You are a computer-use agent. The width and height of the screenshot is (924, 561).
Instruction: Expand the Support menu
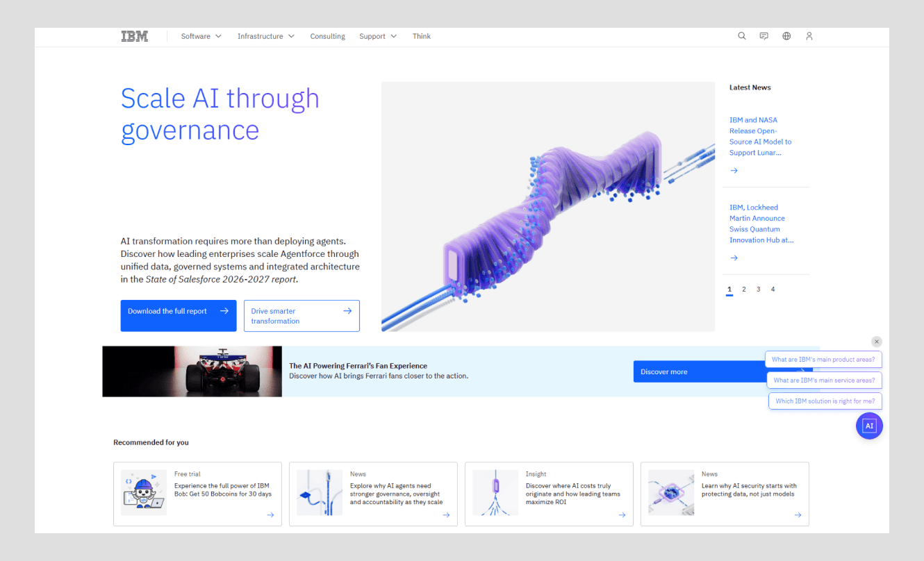click(378, 36)
